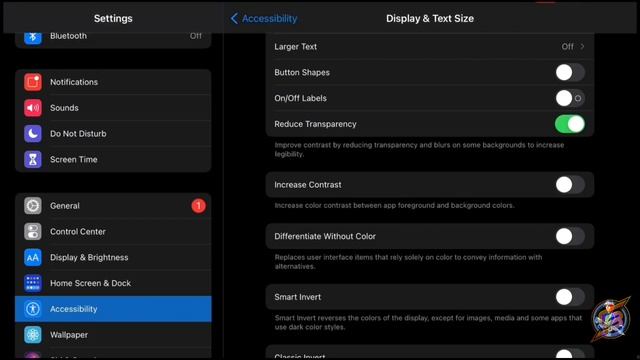
Task: Open the Sounds settings row
Action: 113,108
